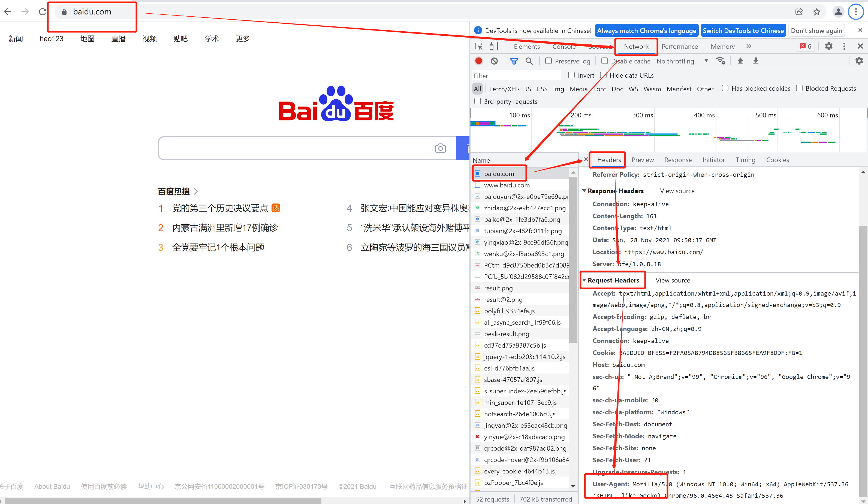The width and height of the screenshot is (868, 504).
Task: Collapse the Response Headers section
Action: 584,191
